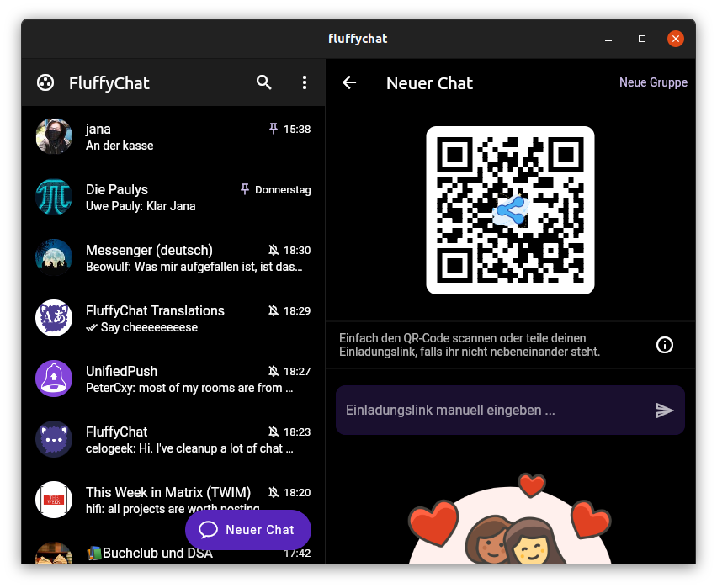Click the pin icon on jana chat

click(x=273, y=130)
